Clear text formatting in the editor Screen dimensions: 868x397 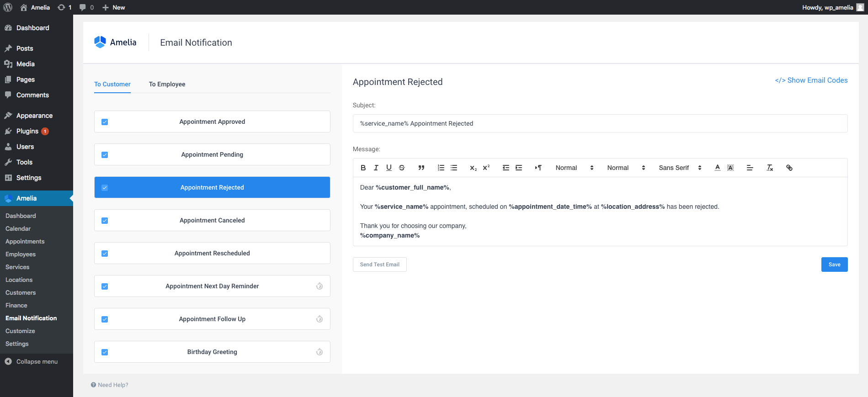click(770, 168)
